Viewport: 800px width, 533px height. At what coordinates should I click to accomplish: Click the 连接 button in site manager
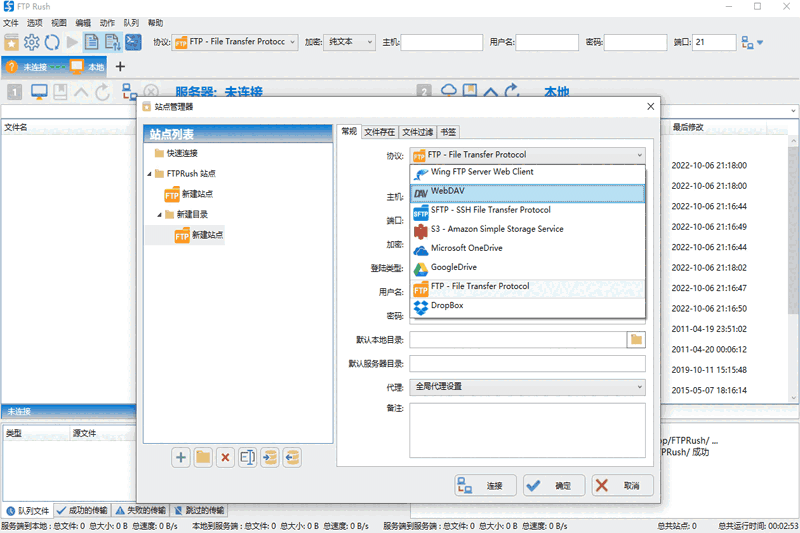[486, 486]
